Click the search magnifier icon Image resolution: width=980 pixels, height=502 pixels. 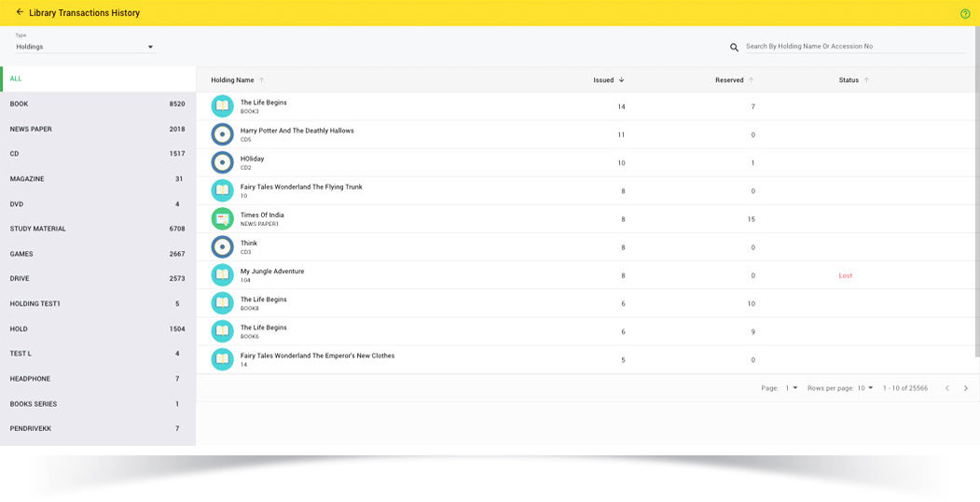(x=734, y=48)
